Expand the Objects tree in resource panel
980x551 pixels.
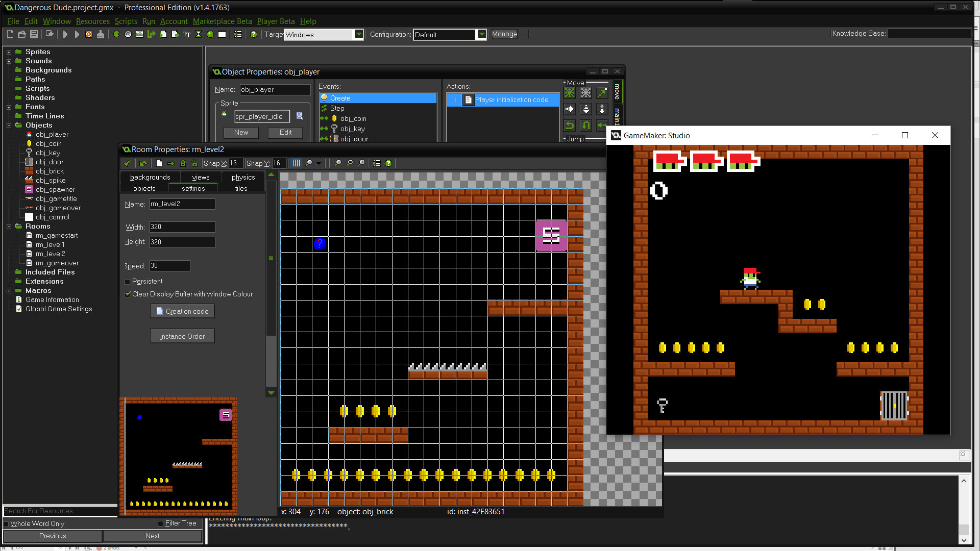click(x=8, y=125)
